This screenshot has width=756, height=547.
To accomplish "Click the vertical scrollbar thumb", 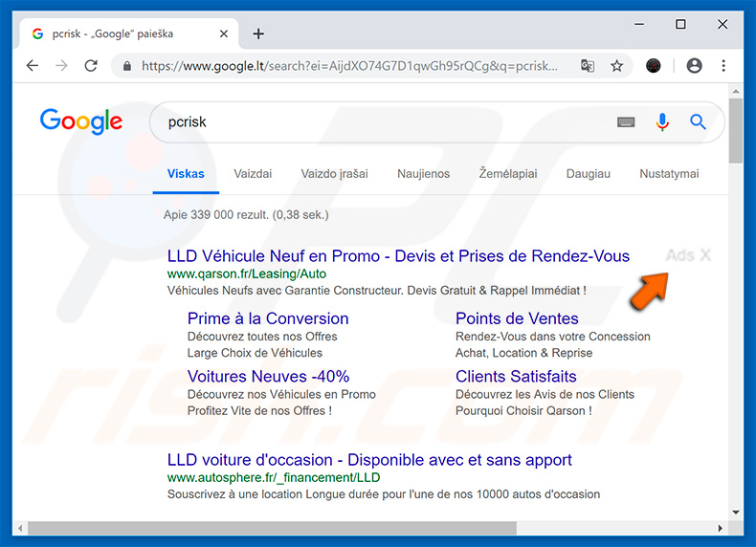I will (736, 131).
